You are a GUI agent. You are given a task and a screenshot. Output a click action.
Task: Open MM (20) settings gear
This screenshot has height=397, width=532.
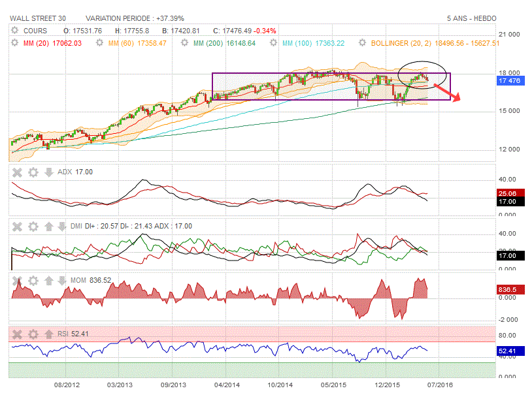click(14, 43)
